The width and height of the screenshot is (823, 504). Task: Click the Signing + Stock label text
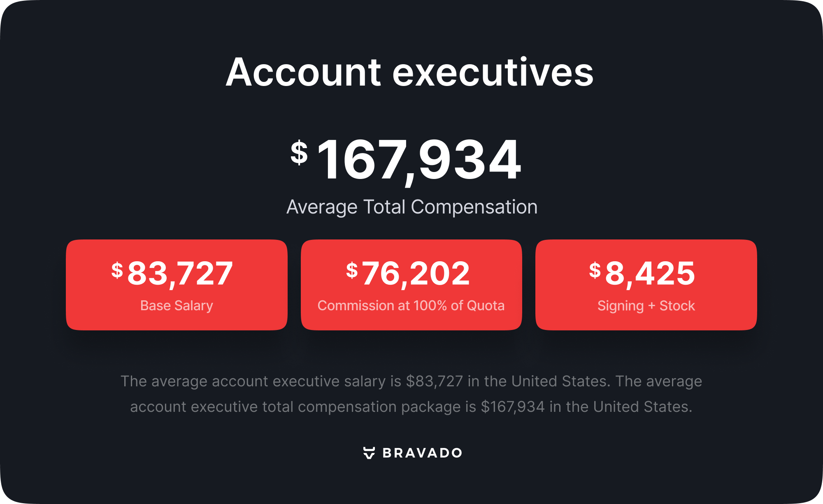click(x=646, y=306)
